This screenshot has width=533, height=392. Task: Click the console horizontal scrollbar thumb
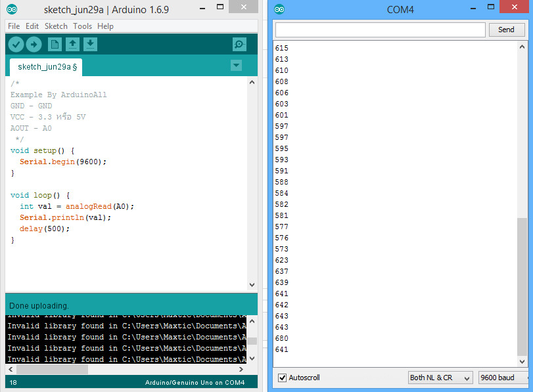pyautogui.click(x=52, y=369)
